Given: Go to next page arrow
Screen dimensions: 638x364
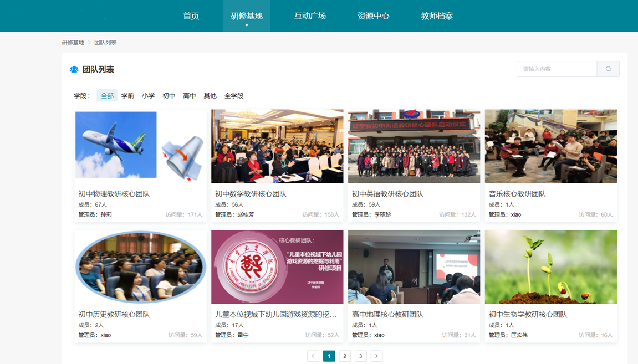Looking at the screenshot, I should (376, 356).
